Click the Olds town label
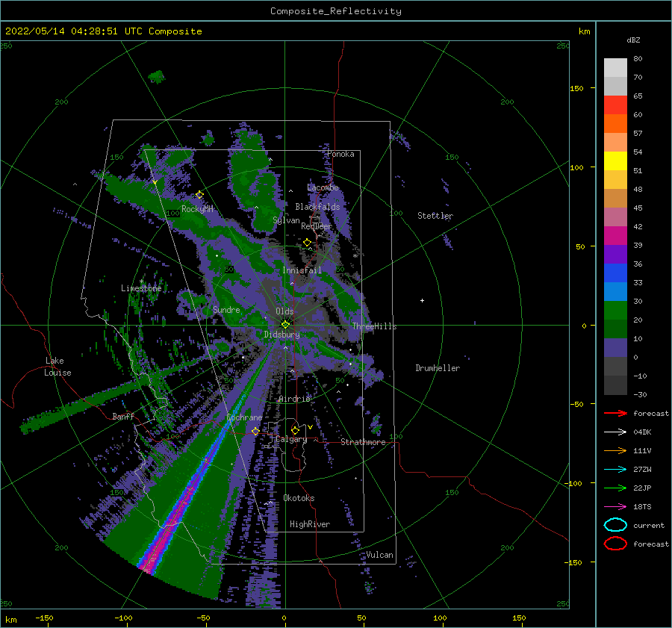The image size is (672, 628). coord(284,311)
